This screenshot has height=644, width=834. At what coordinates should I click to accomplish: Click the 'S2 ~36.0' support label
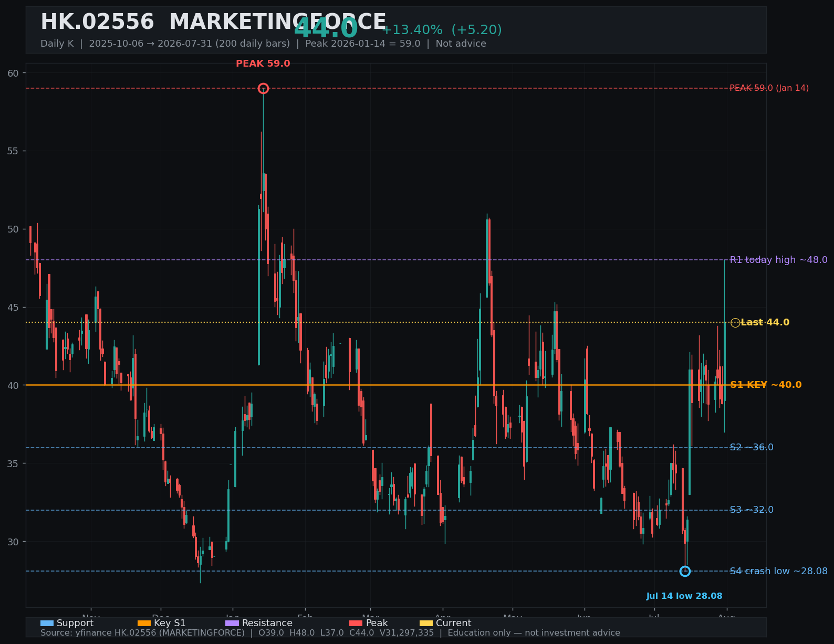click(x=752, y=447)
